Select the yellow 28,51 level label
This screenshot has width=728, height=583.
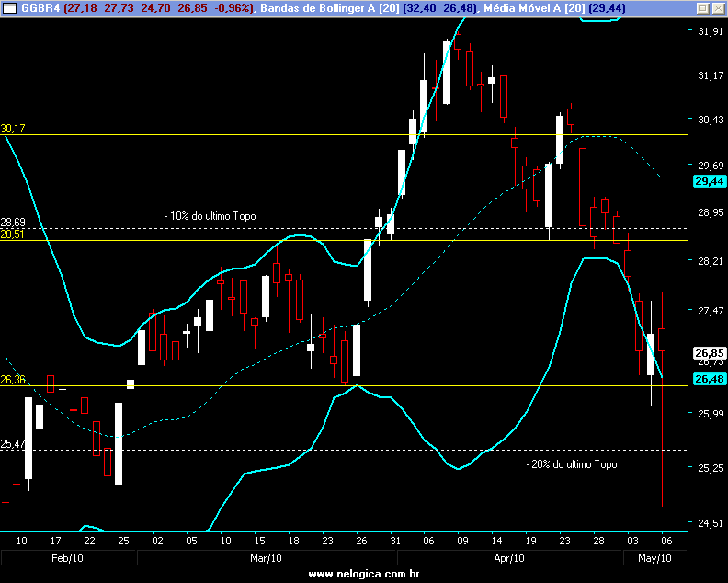13,234
